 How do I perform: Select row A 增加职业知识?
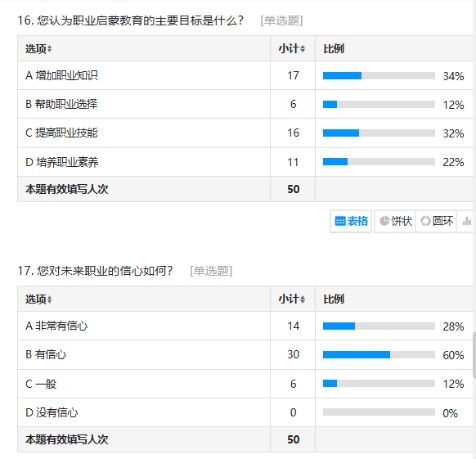click(245, 75)
